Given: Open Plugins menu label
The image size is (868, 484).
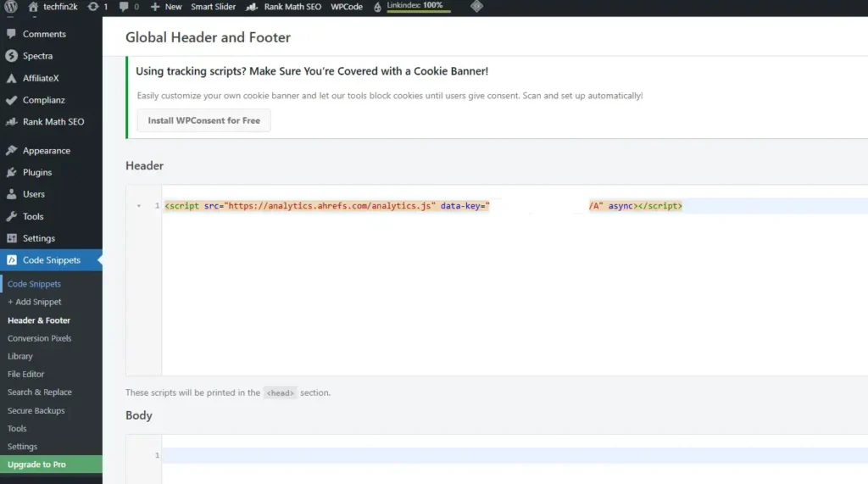Looking at the screenshot, I should click(x=37, y=172).
